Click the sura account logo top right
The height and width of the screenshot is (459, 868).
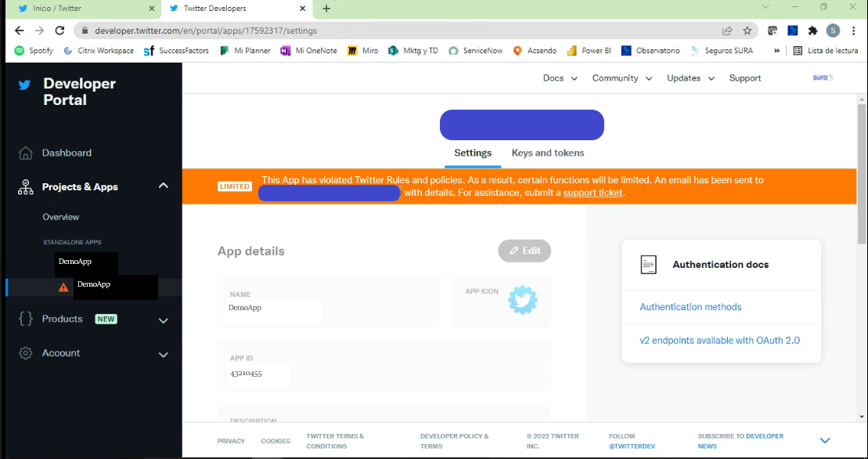pos(823,78)
